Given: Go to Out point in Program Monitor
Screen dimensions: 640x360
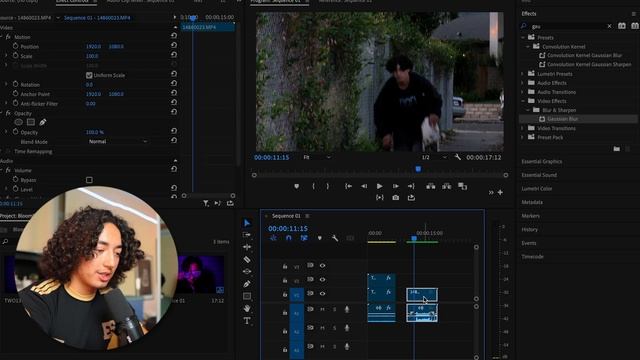Looking at the screenshot, I should coord(411,186).
